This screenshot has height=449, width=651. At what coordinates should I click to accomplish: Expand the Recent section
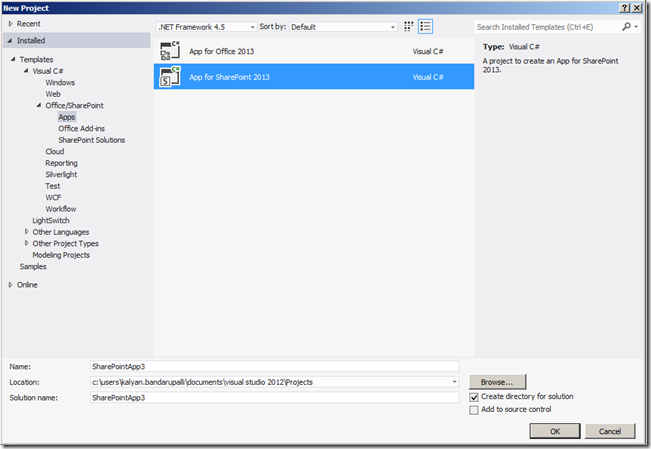tap(10, 24)
